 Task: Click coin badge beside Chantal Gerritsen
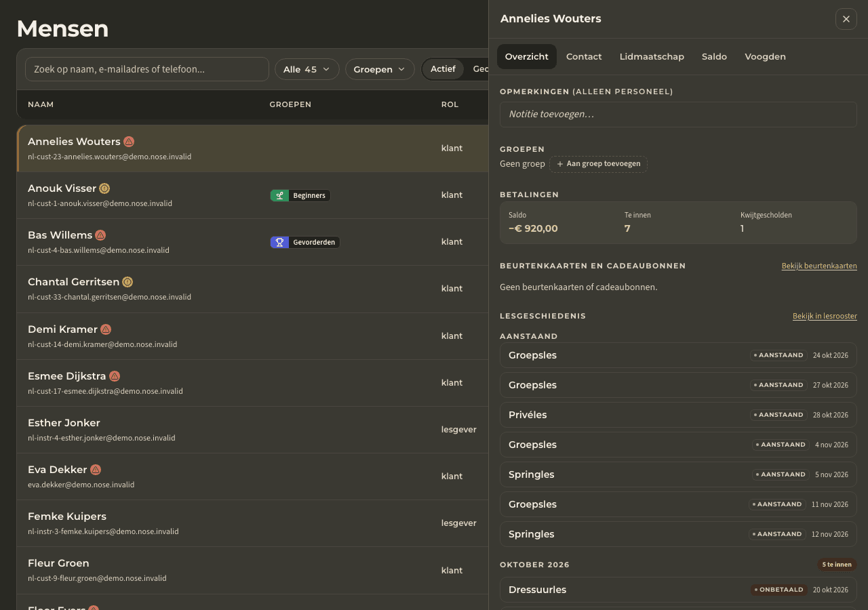point(127,282)
